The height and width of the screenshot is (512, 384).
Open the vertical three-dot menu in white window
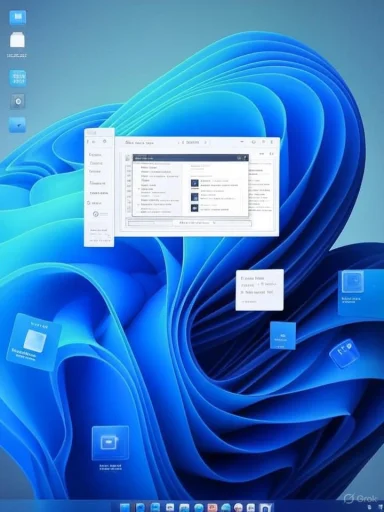click(272, 142)
